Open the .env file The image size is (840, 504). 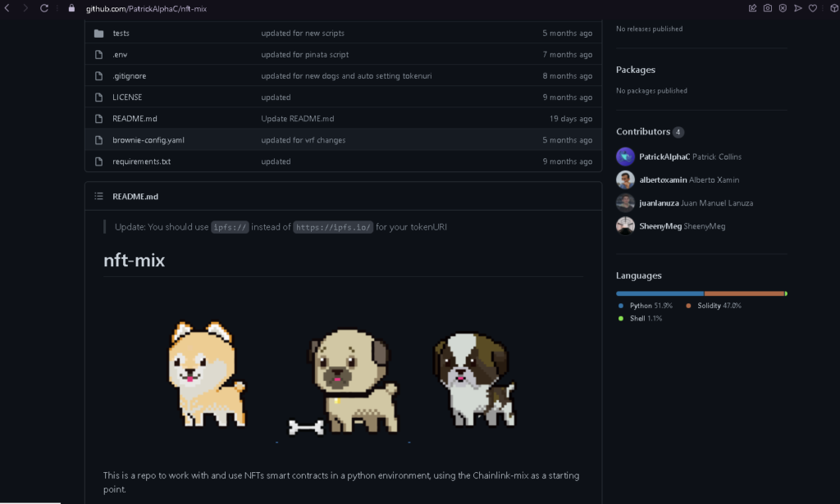pyautogui.click(x=120, y=55)
